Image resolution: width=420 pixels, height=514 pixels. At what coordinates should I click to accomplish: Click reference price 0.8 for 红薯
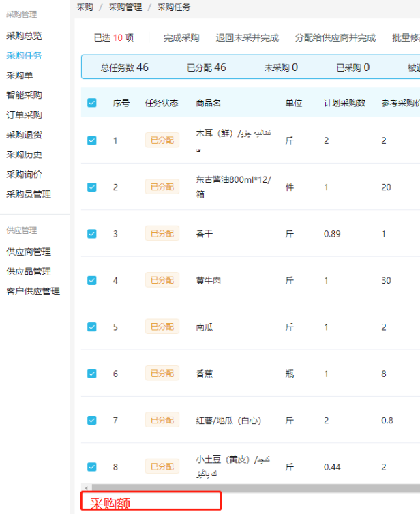(387, 420)
